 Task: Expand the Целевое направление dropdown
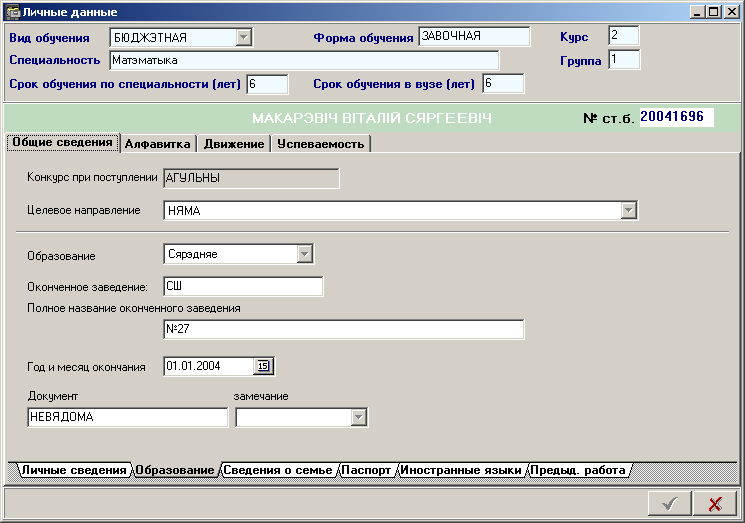coord(628,211)
